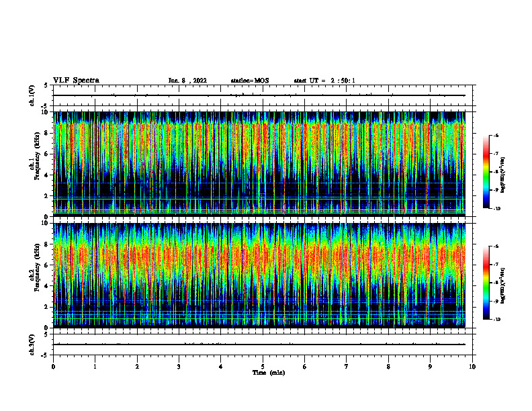
Task: Click the time axis tick label "3"
Action: click(x=179, y=367)
